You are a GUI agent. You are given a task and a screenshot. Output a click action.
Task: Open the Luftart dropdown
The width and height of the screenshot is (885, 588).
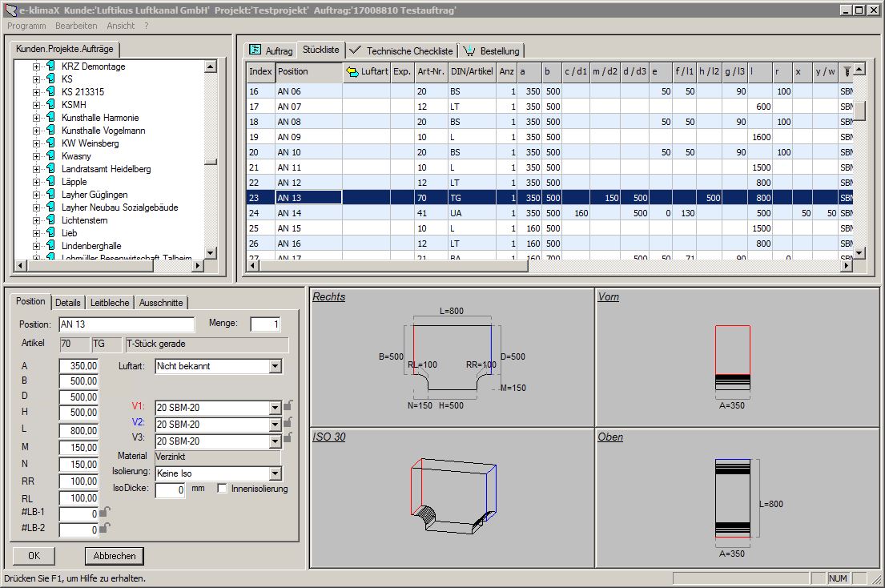pyautogui.click(x=276, y=366)
